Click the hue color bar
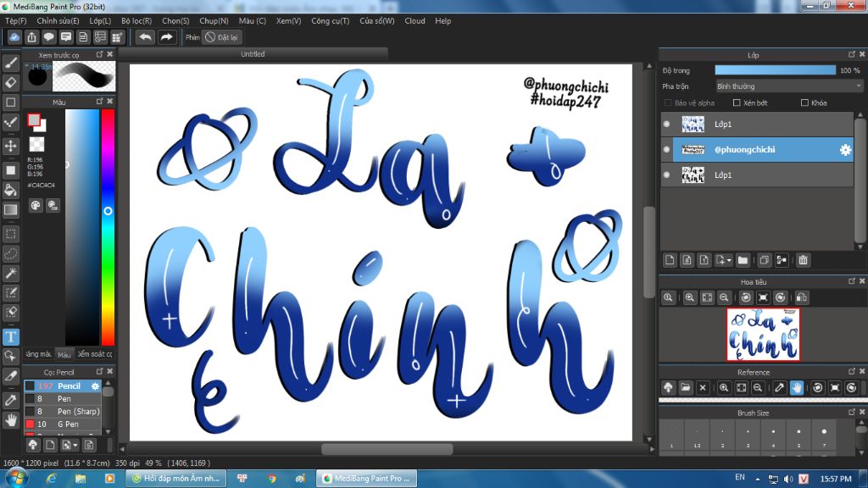Image resolution: width=868 pixels, height=488 pixels. (x=108, y=227)
